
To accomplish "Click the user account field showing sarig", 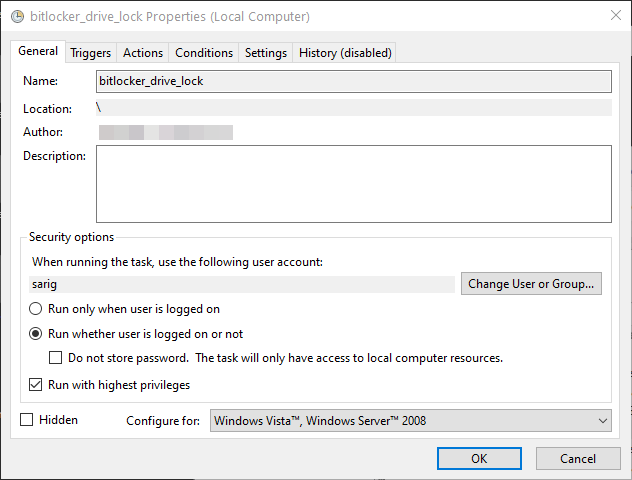I will (242, 285).
